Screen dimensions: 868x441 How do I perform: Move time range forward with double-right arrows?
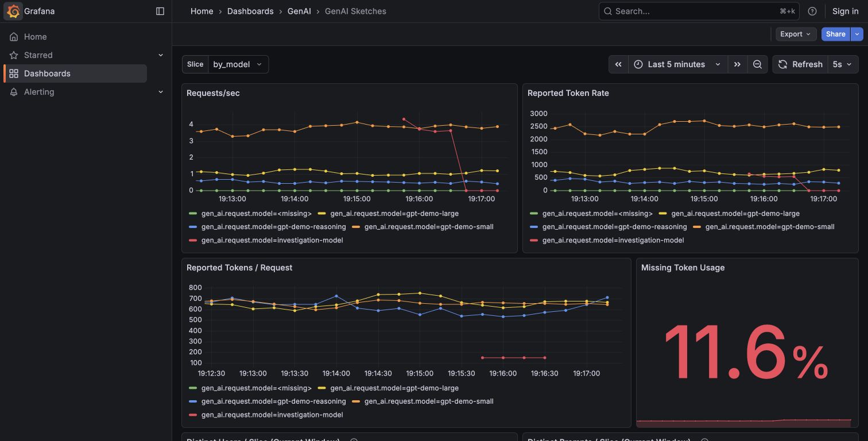pyautogui.click(x=737, y=64)
